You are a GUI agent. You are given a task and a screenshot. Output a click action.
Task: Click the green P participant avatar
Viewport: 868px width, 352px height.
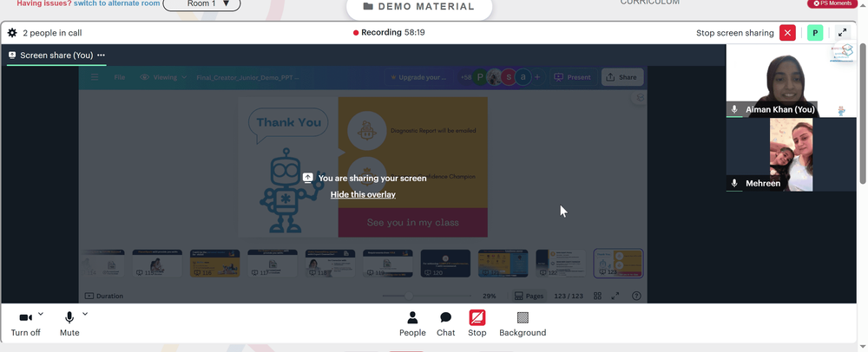[x=815, y=33]
